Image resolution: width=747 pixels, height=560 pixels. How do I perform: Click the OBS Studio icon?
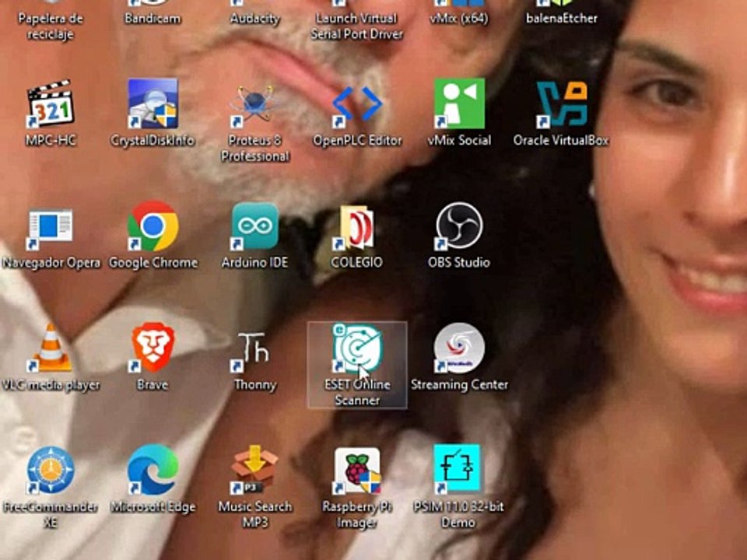[459, 226]
